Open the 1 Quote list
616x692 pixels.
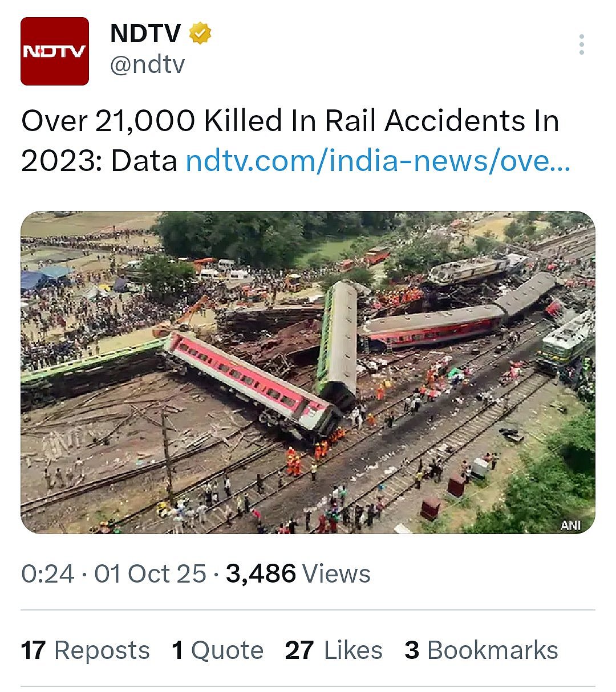tap(217, 650)
